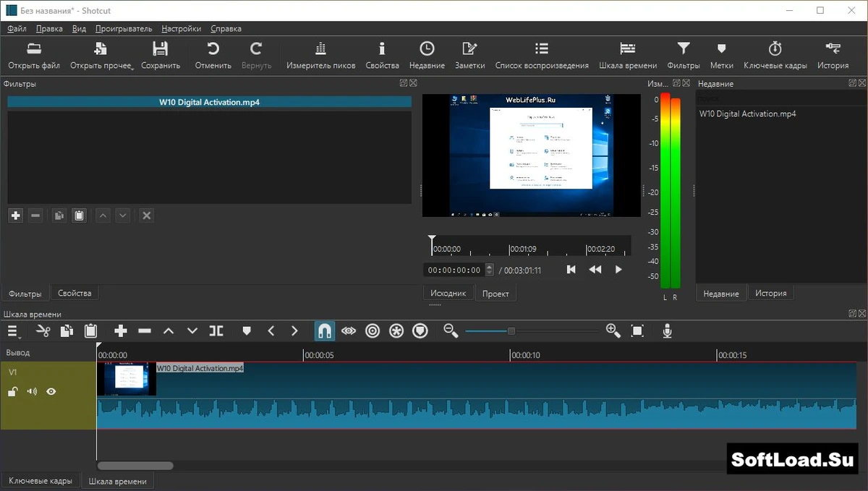Screen dimensions: 868x491
Task: Open timeline hamburger menu
Action: [12, 331]
